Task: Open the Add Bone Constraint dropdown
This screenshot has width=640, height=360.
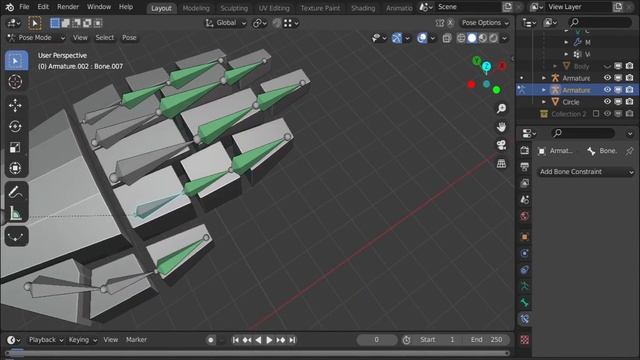Action: pos(586,172)
